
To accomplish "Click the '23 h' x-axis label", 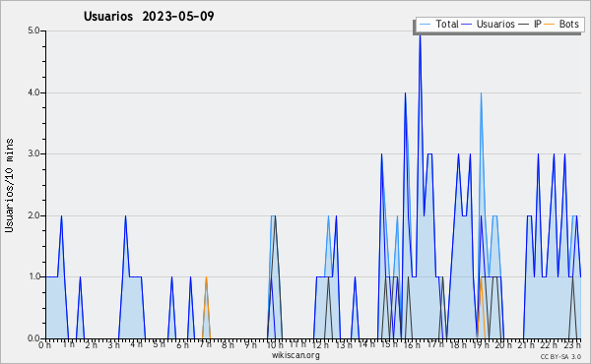I will 572,344.
